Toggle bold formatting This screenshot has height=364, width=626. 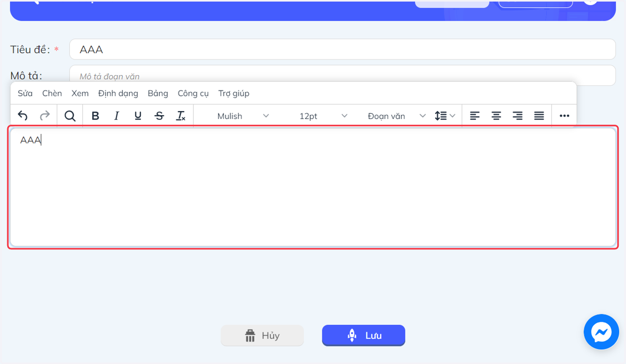pos(95,116)
